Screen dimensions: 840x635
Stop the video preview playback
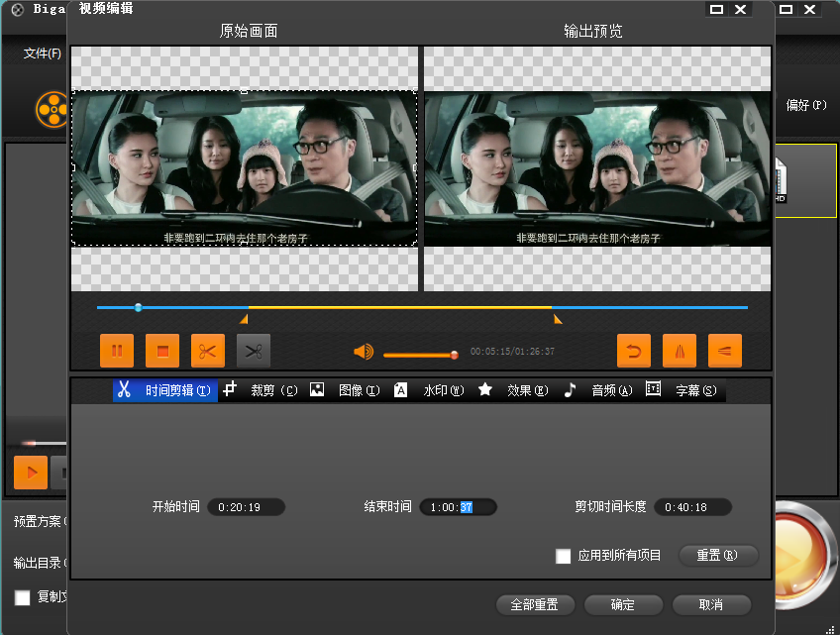point(162,351)
